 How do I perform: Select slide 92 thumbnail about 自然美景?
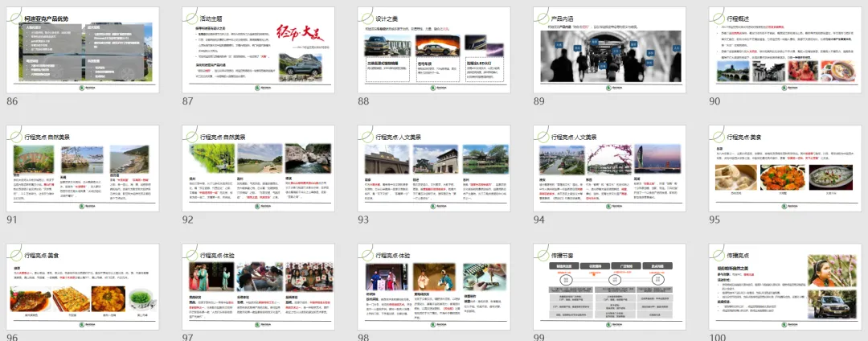(258, 168)
